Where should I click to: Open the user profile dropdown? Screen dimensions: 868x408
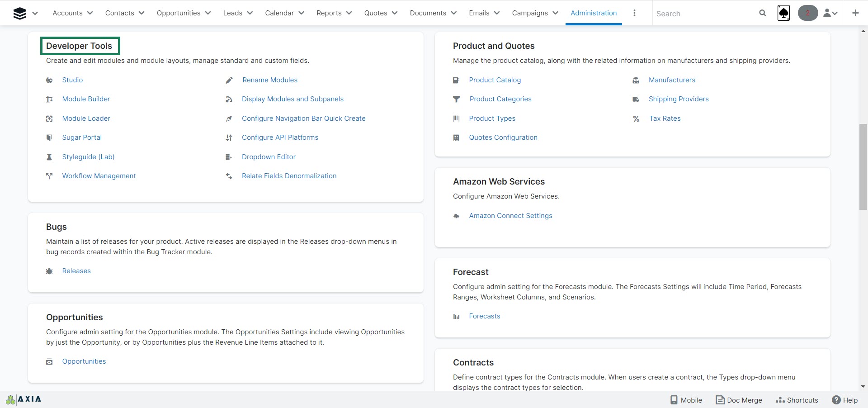[x=830, y=13]
